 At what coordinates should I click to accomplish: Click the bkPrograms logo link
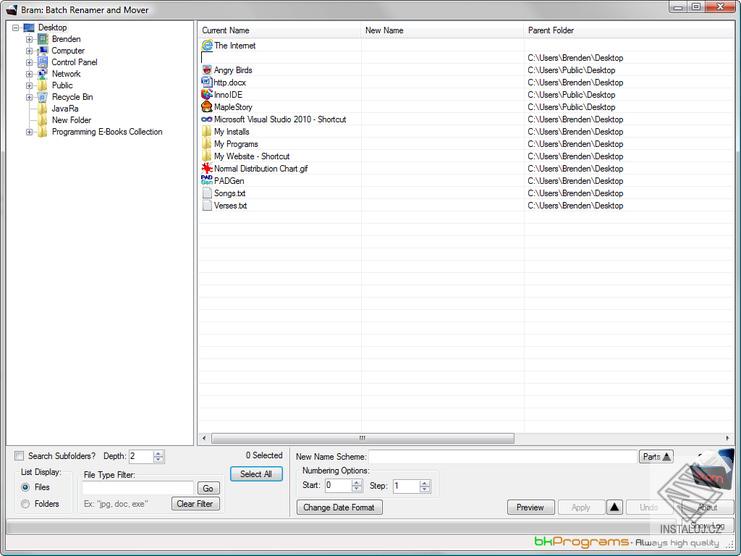pyautogui.click(x=581, y=541)
